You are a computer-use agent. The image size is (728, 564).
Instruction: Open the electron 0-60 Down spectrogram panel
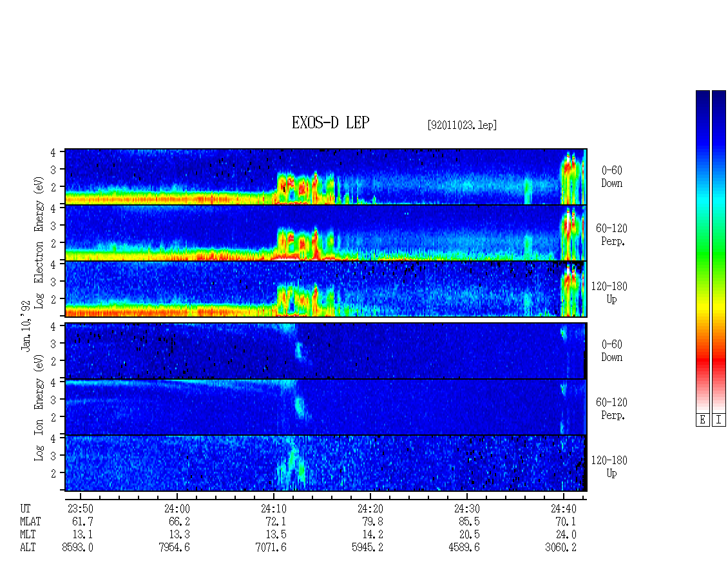click(326, 177)
